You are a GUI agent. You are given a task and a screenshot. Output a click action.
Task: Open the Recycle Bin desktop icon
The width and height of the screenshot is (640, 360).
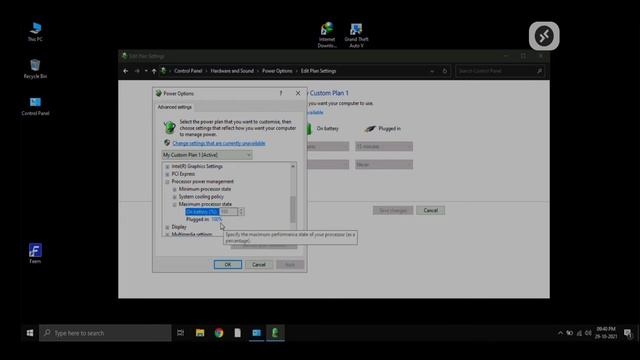[35, 69]
